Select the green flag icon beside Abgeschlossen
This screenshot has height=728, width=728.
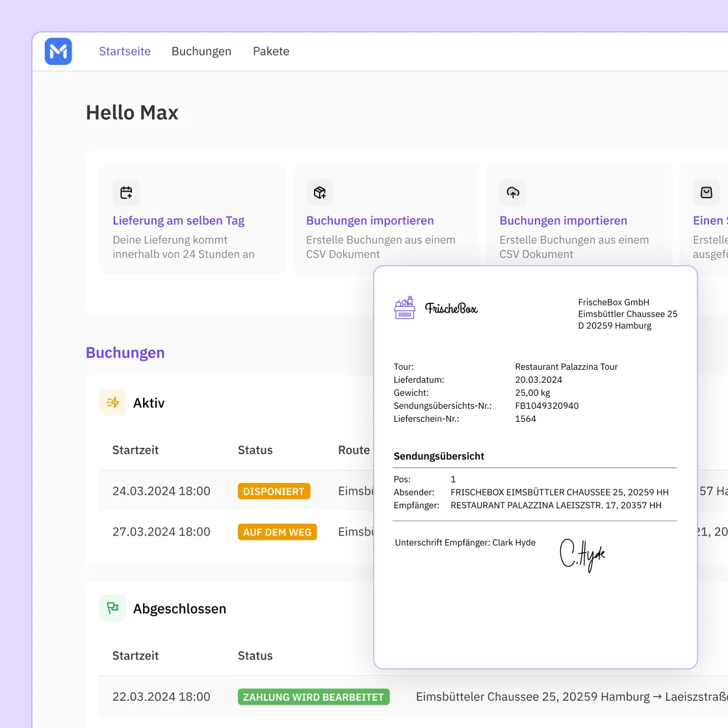coord(112,608)
